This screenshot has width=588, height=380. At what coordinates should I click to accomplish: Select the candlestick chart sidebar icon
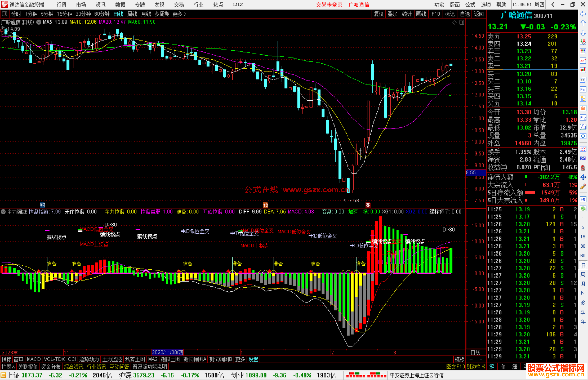coord(583,70)
